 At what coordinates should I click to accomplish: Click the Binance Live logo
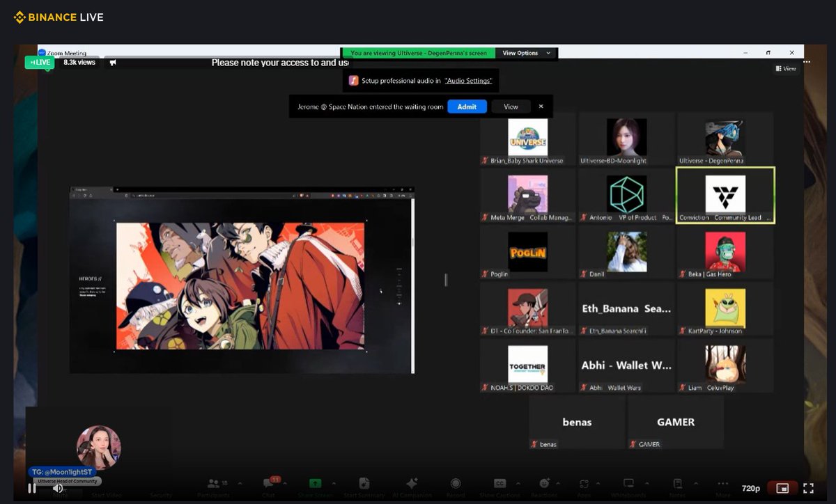pos(59,17)
